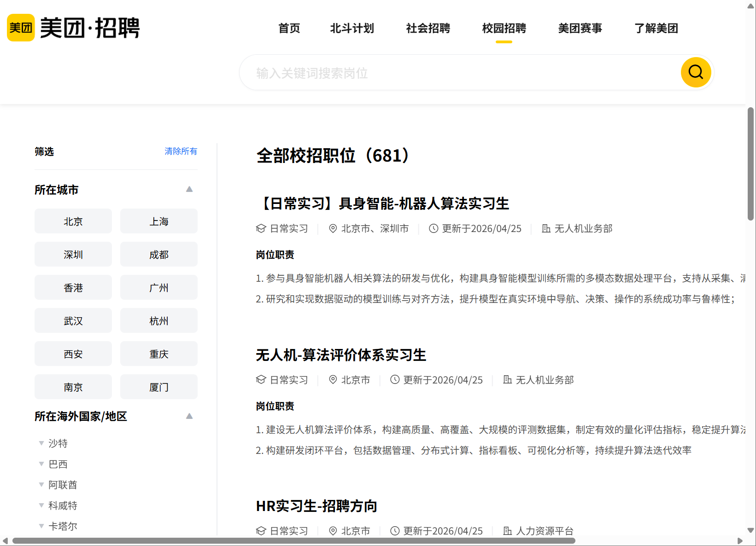Open the 社会招聘 navigation tab
756x546 pixels.
pos(428,28)
